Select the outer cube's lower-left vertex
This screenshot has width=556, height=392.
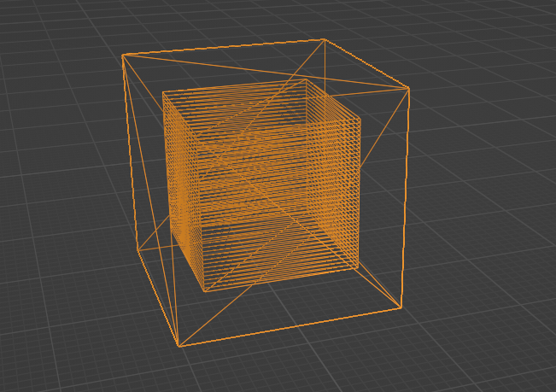coord(138,250)
